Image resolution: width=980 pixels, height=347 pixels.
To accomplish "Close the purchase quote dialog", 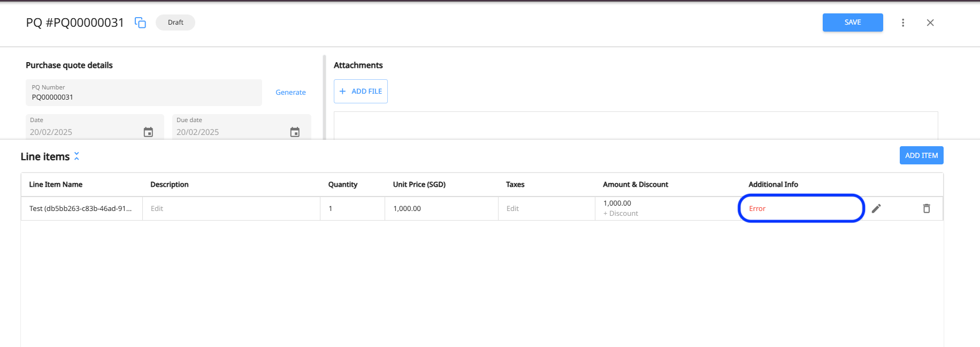I will [930, 22].
